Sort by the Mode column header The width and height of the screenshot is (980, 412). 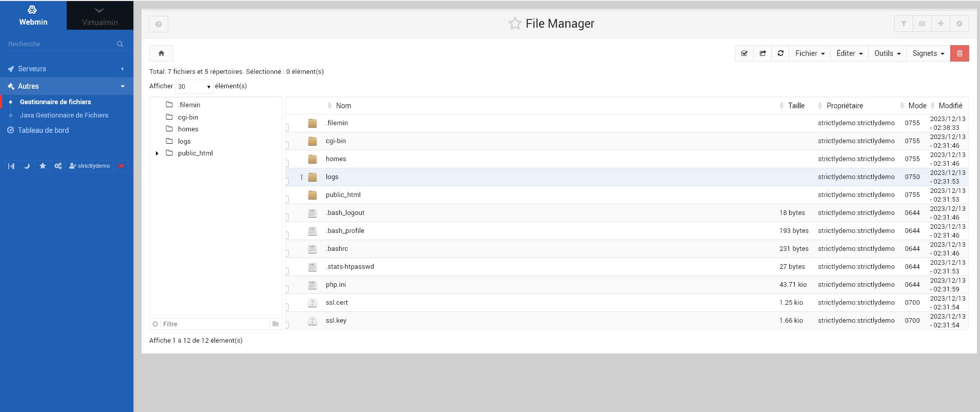coord(917,106)
